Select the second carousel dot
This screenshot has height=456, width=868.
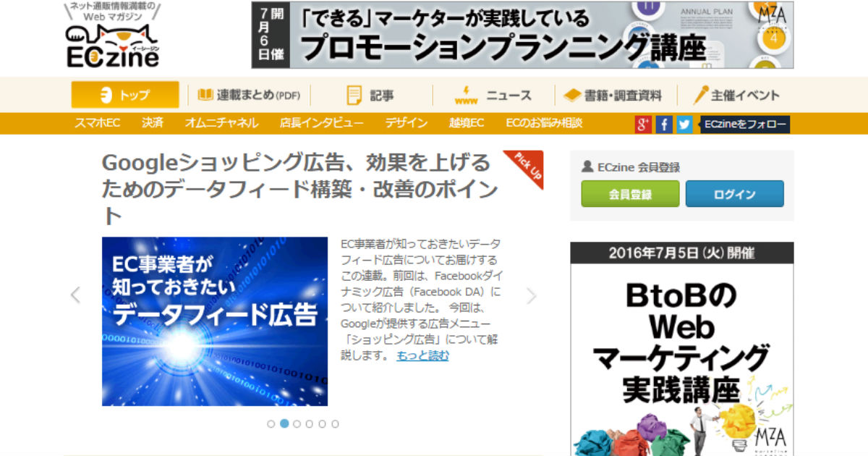click(x=284, y=424)
